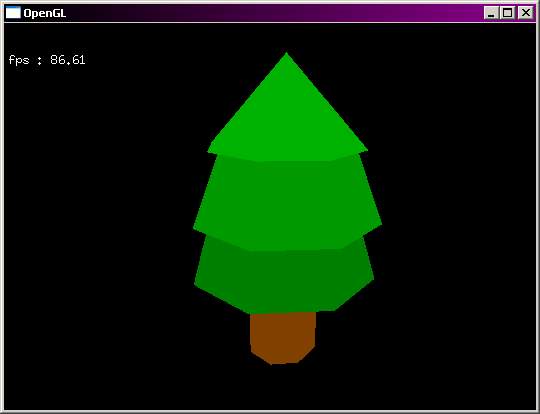The height and width of the screenshot is (414, 540).
Task: Click the left corner of top cone
Action: [209, 150]
